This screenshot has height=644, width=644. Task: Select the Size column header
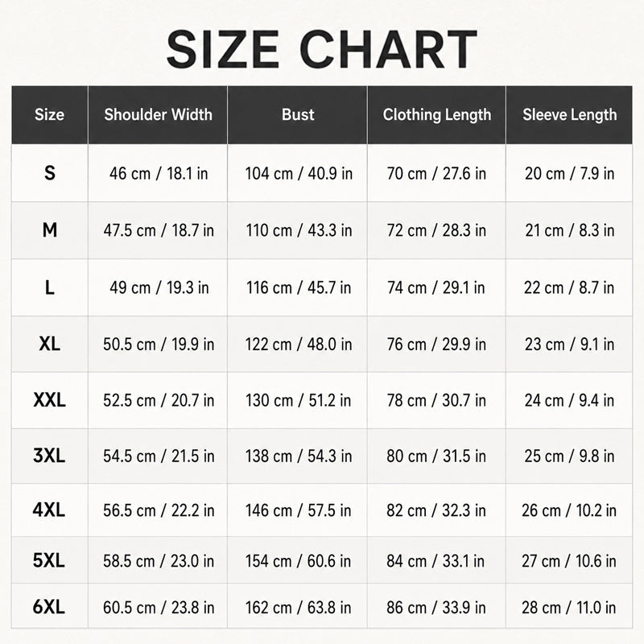[x=49, y=114]
